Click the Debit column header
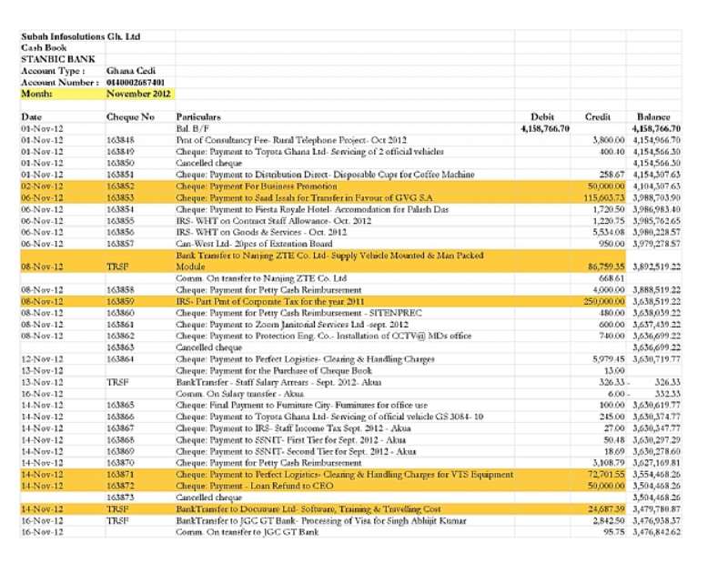This screenshot has width=728, height=563. pos(542,117)
